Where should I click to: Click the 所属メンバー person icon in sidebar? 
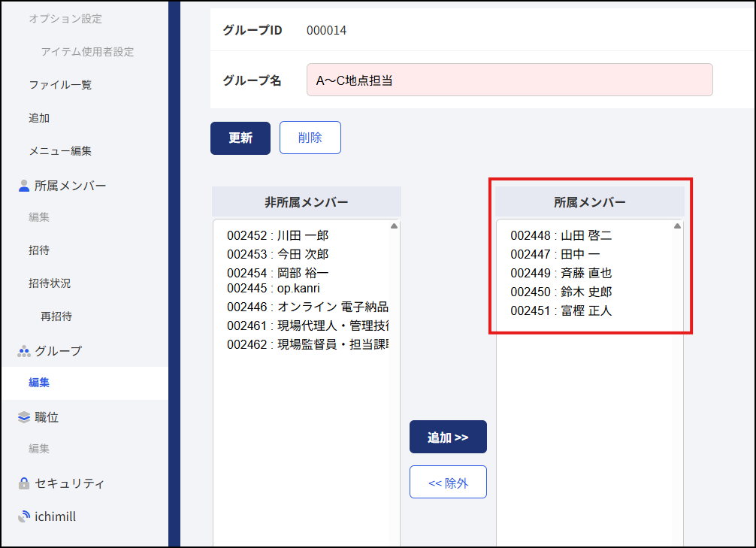[x=23, y=186]
